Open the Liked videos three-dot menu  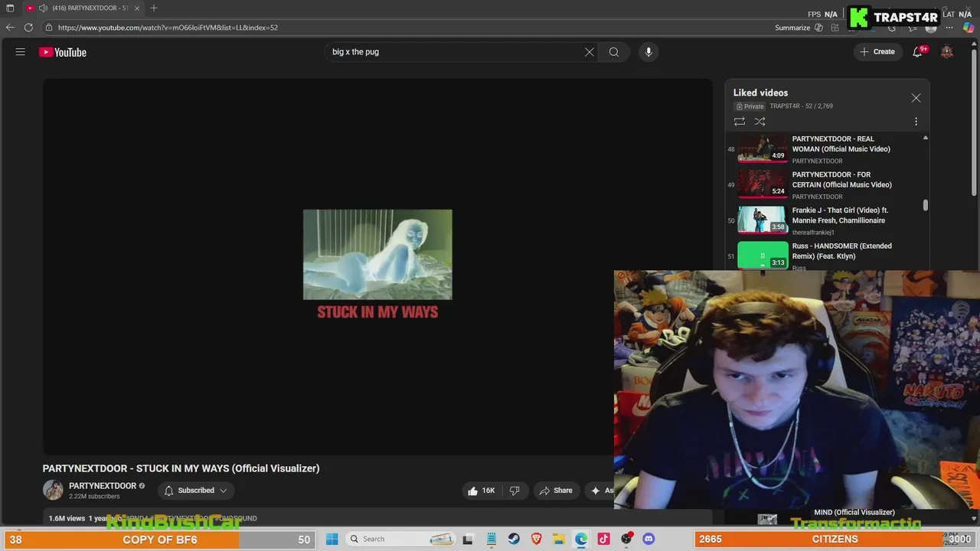point(916,122)
